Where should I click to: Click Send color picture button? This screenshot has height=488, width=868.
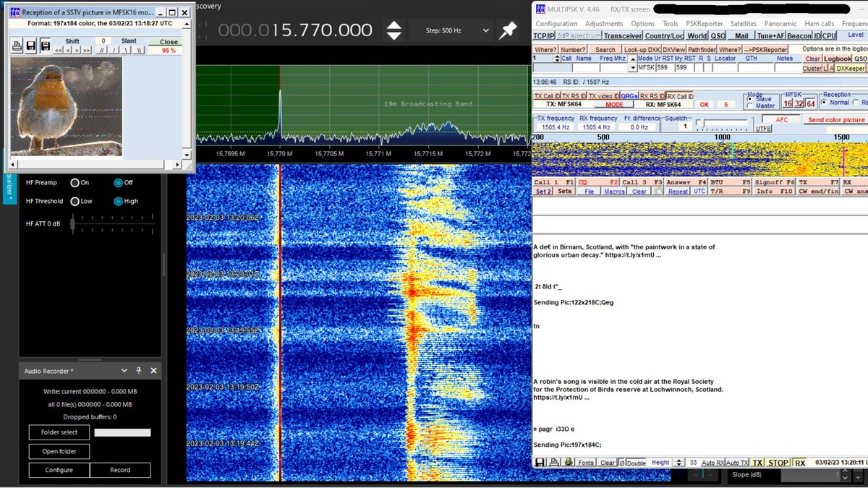[836, 120]
